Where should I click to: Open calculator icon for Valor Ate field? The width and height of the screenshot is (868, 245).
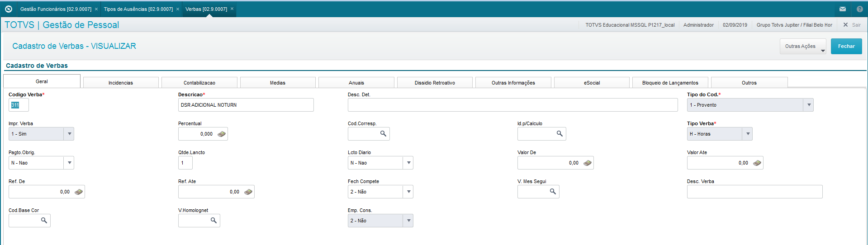pos(757,163)
